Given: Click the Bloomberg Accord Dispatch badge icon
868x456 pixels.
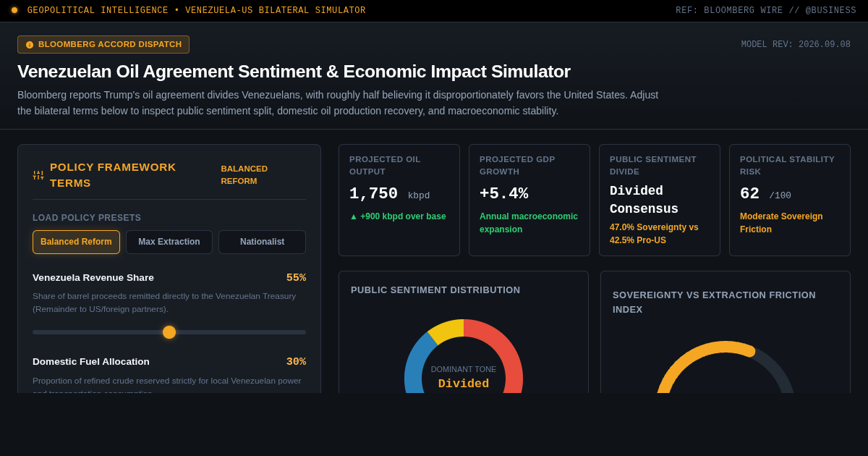Looking at the screenshot, I should point(30,45).
